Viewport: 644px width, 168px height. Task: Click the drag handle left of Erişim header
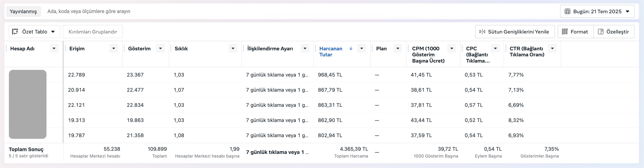click(66, 48)
